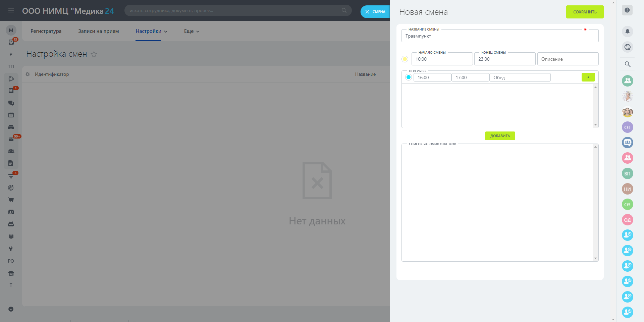Image resolution: width=644 pixels, height=322 pixels.
Task: Open grid settings gear near Идентификатор
Action: 28,74
